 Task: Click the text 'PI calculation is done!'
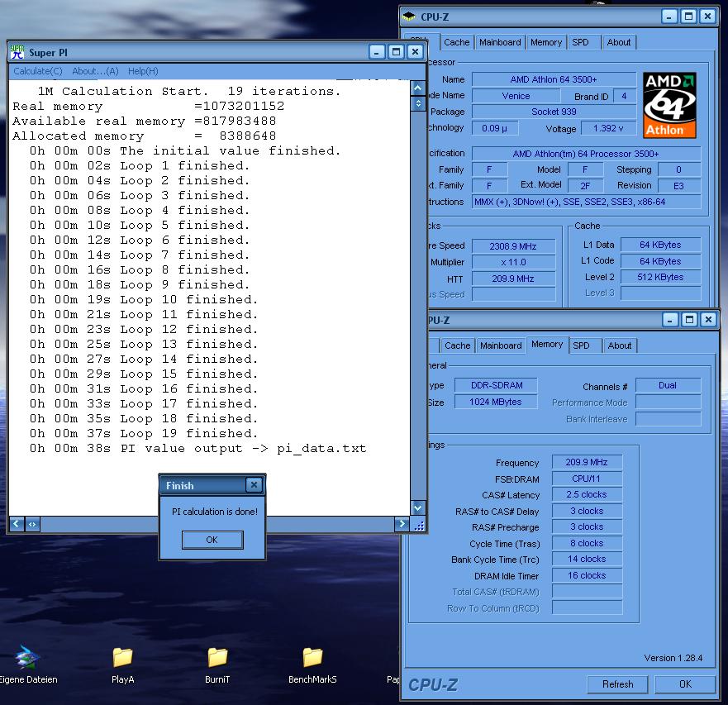pyautogui.click(x=215, y=512)
